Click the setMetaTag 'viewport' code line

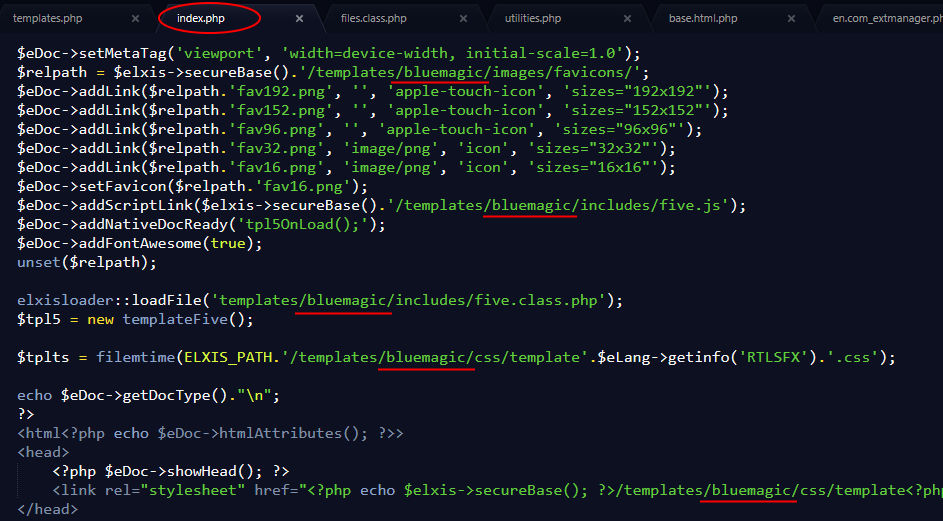(328, 53)
